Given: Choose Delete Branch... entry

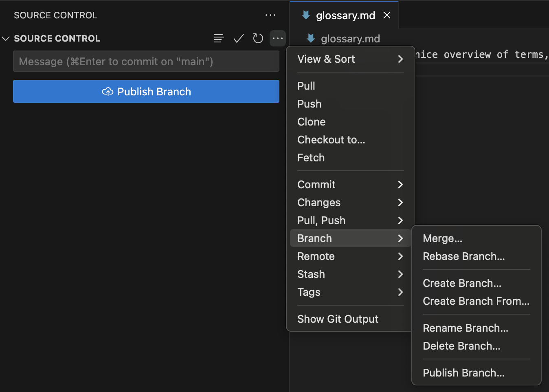Looking at the screenshot, I should [477, 346].
